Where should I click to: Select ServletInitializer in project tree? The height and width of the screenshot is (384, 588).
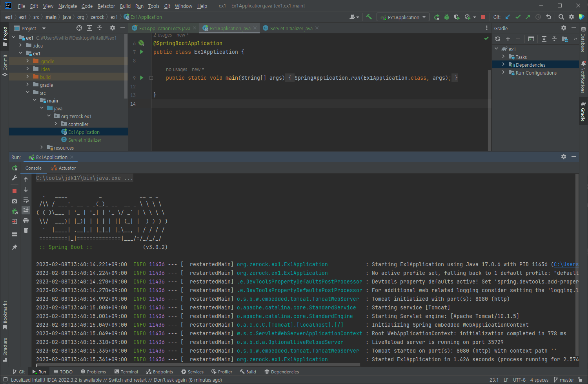(84, 140)
